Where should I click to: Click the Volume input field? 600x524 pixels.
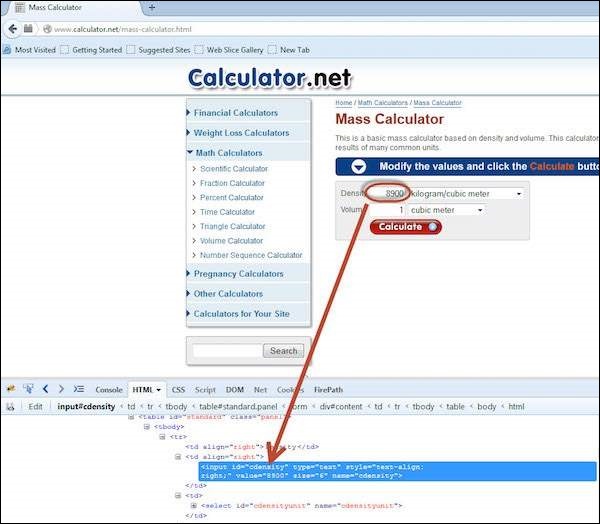[x=386, y=210]
